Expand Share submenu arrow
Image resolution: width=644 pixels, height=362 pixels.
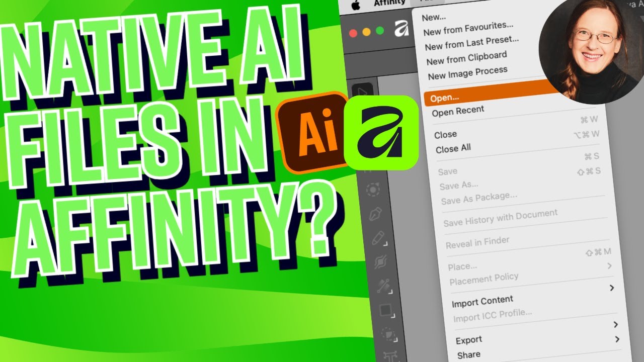(617, 340)
